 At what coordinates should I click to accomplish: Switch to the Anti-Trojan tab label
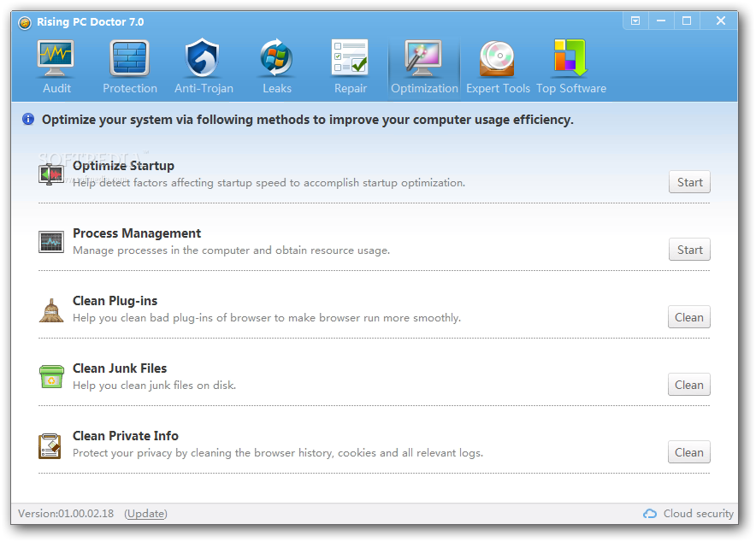coord(204,89)
